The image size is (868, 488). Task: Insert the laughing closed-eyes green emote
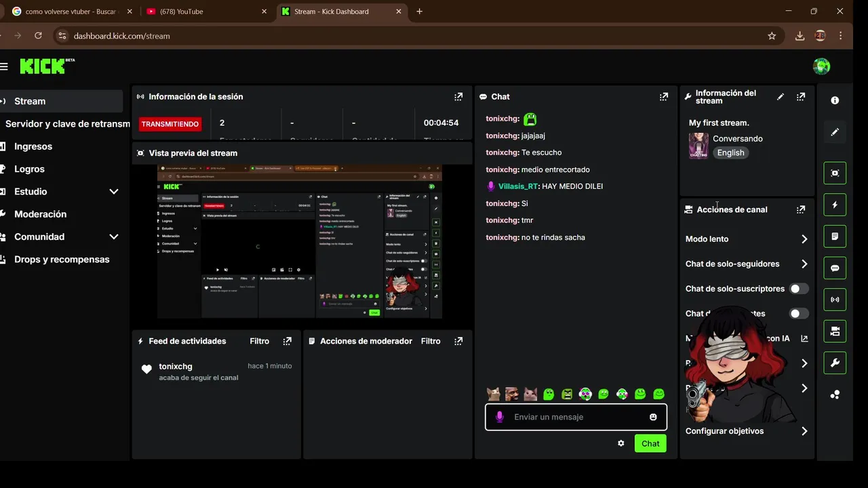(658, 394)
